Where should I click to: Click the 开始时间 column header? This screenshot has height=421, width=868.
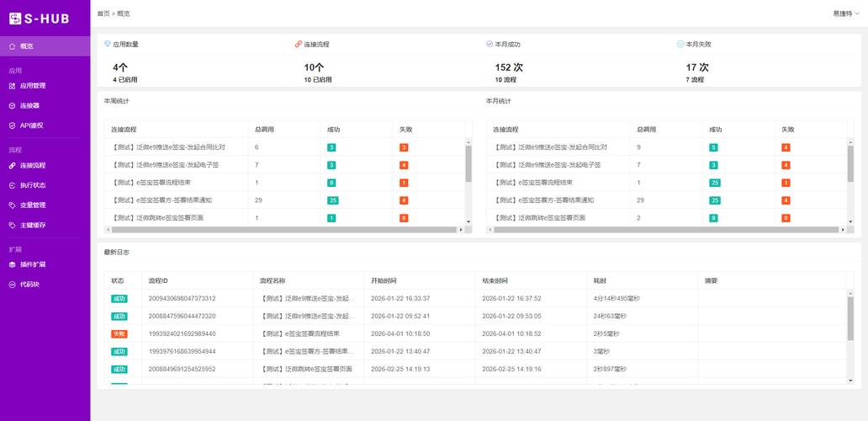coord(384,281)
